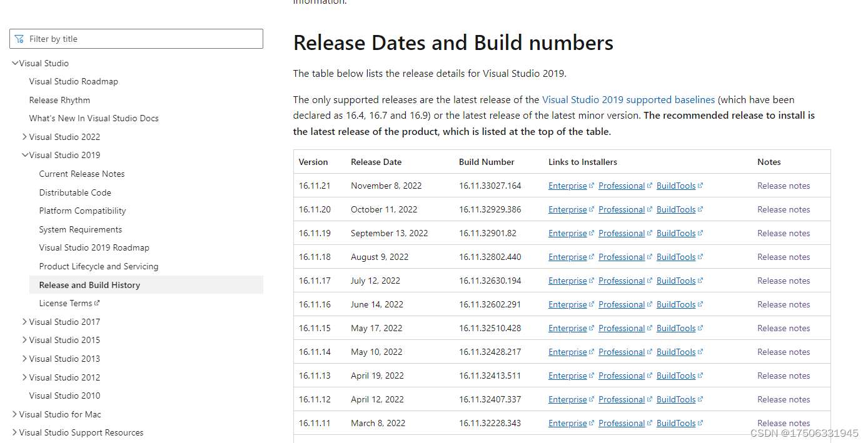Image resolution: width=868 pixels, height=443 pixels.
Task: Download Professional installer for 16.11.16
Action: (621, 304)
